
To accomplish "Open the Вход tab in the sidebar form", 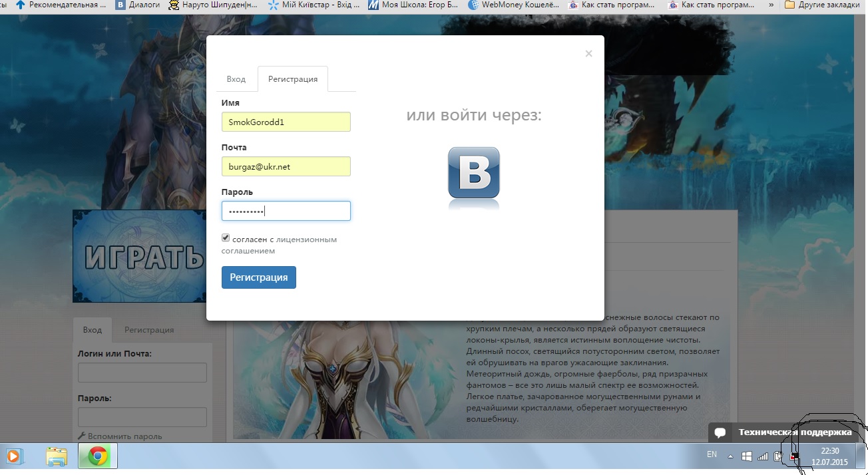I will coord(93,330).
